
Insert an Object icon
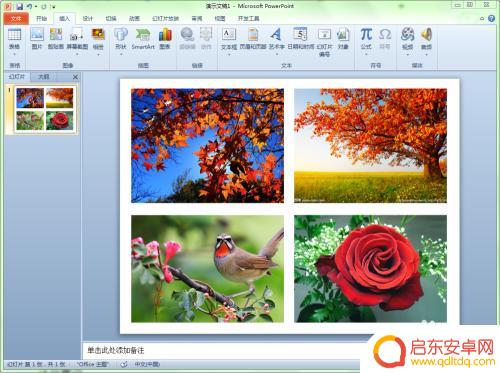(343, 38)
